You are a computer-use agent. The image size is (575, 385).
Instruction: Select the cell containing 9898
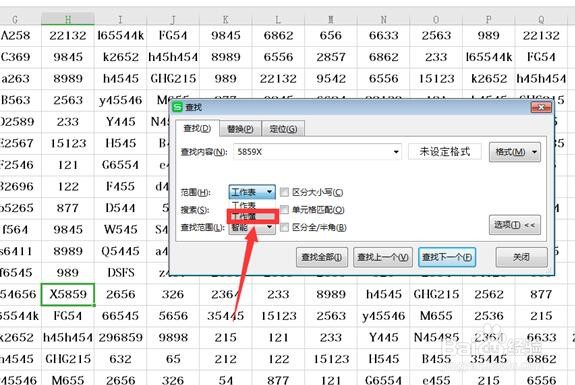pos(173,337)
